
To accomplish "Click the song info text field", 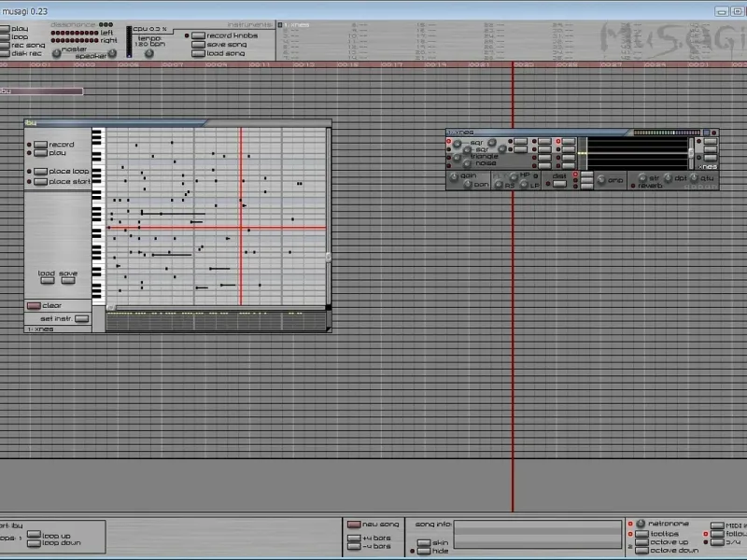I will click(538, 534).
